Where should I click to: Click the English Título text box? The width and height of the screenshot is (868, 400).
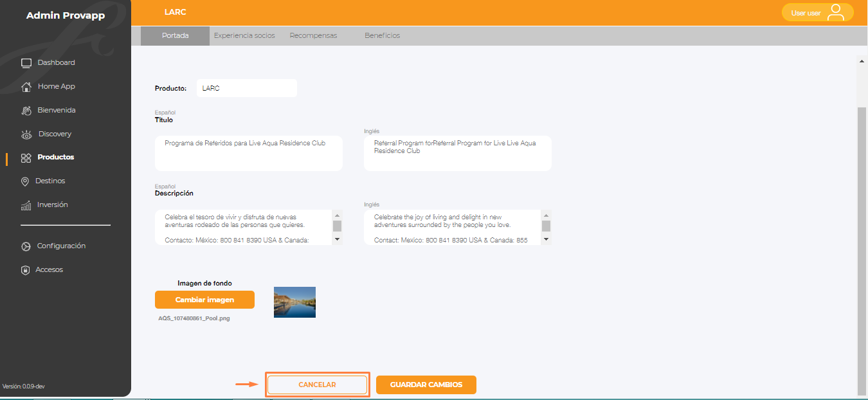(x=458, y=153)
